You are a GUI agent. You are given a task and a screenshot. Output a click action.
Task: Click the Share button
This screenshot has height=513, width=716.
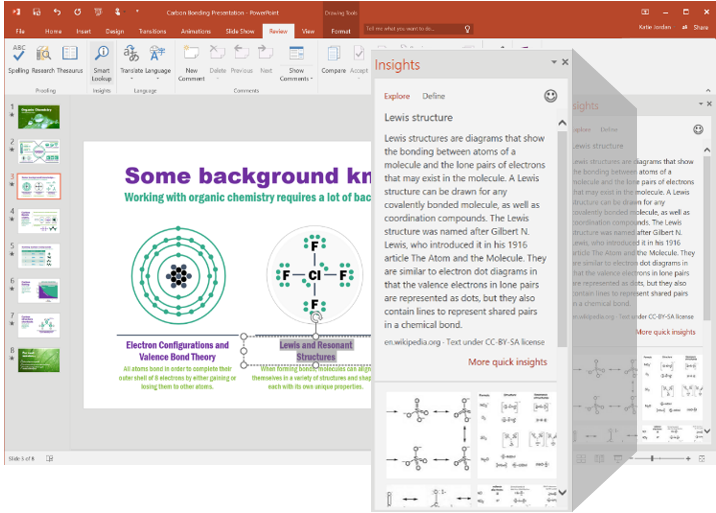point(700,27)
